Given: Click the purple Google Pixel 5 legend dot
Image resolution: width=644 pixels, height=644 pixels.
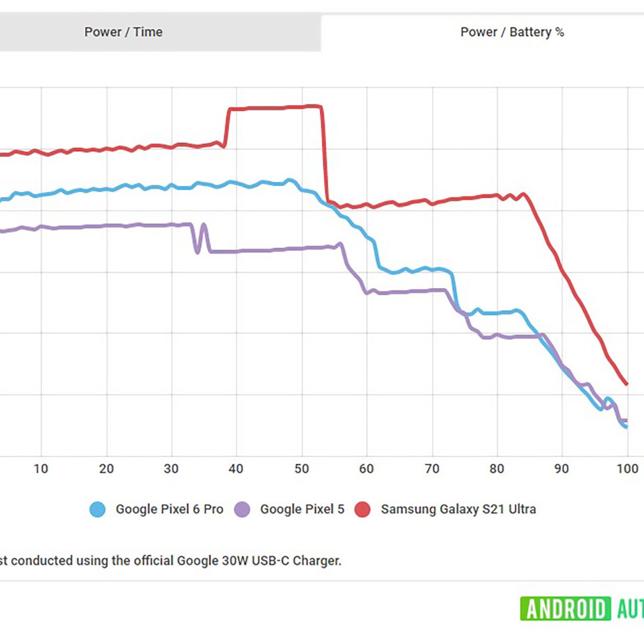Looking at the screenshot, I should click(243, 509).
